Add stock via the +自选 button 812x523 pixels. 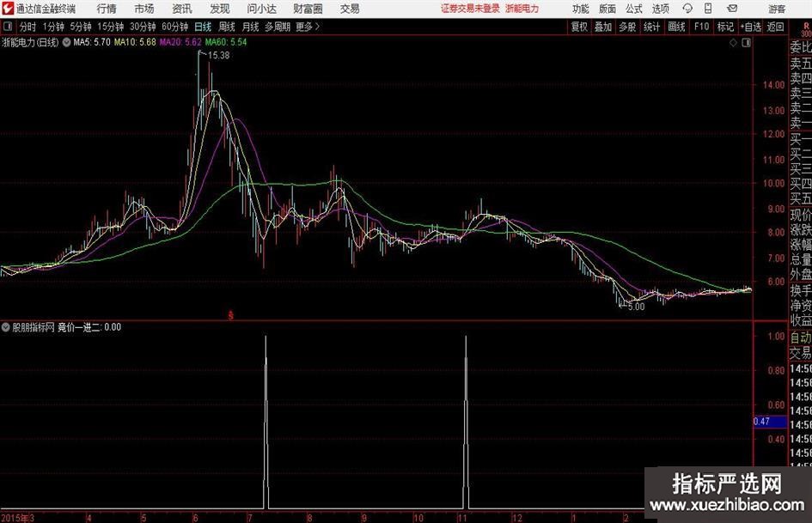[751, 27]
